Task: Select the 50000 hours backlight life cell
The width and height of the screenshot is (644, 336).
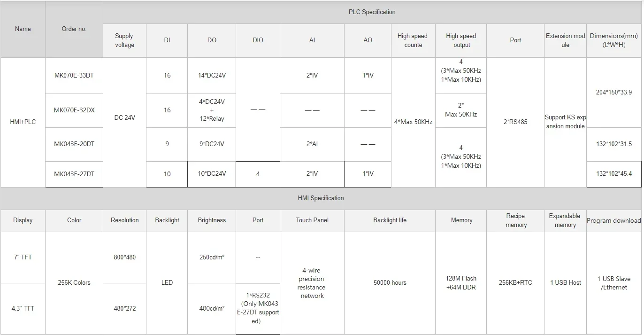Action: pos(390,283)
